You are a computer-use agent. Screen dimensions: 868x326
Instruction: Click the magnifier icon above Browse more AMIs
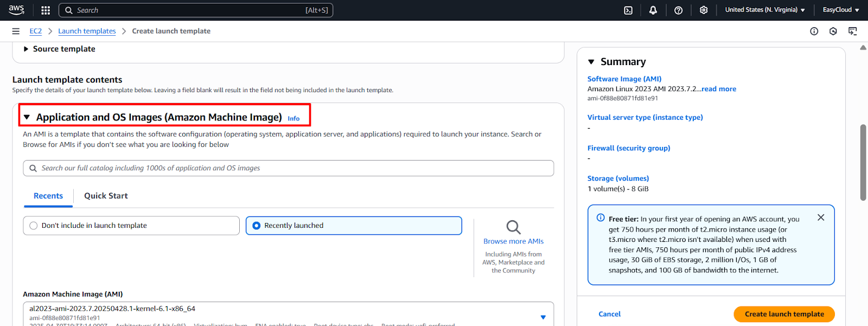coord(513,227)
